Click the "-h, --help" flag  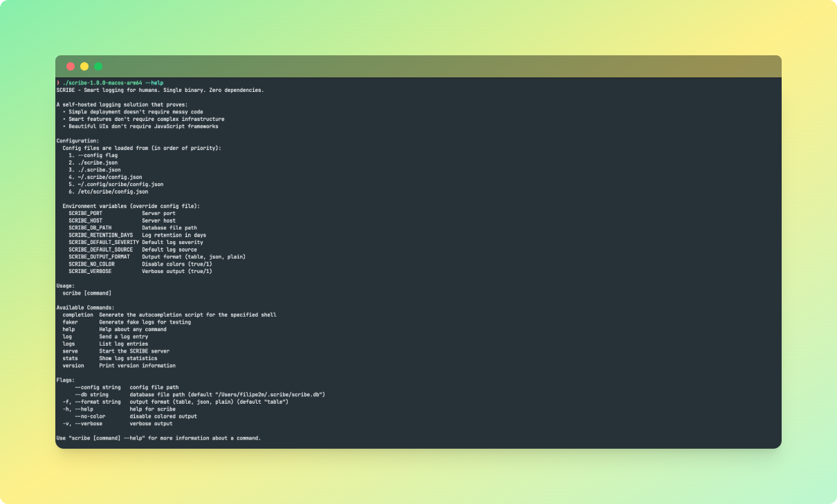click(x=78, y=409)
